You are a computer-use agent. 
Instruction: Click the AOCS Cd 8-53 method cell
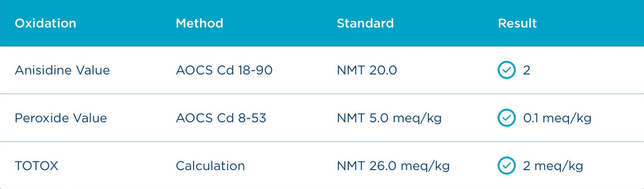(x=221, y=118)
